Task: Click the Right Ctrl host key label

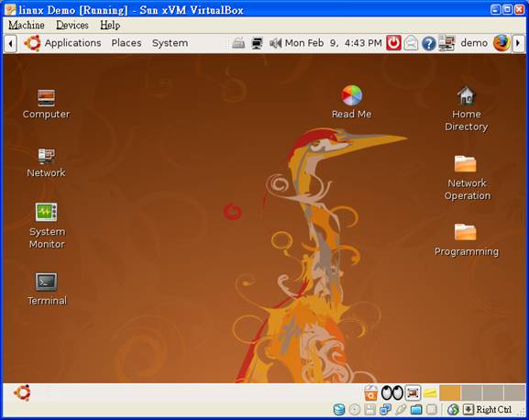Action: (493, 410)
